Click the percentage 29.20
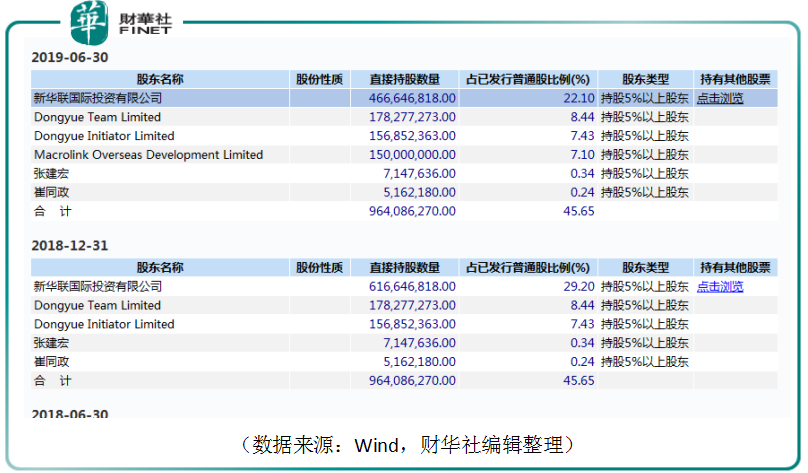This screenshot has width=808, height=473. pos(579,286)
